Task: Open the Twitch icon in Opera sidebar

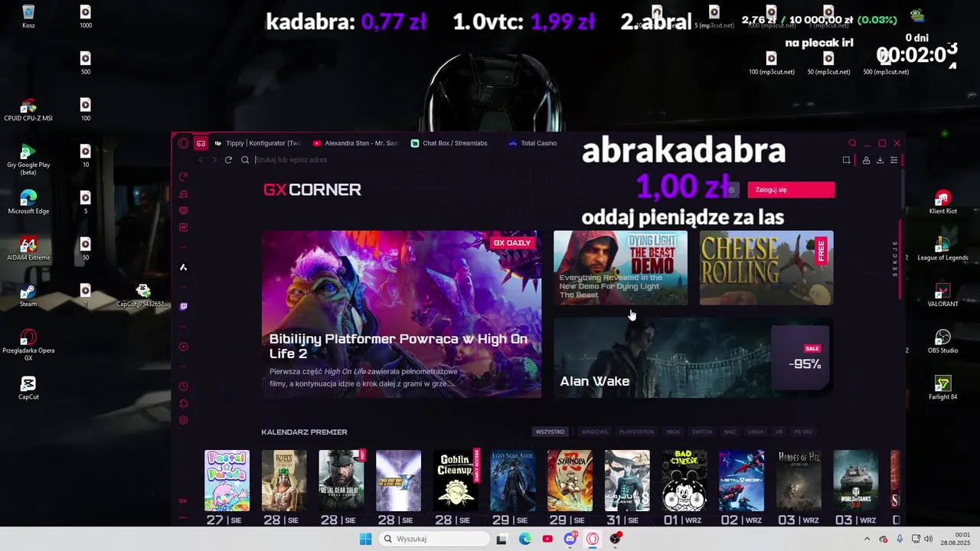Action: click(x=183, y=307)
